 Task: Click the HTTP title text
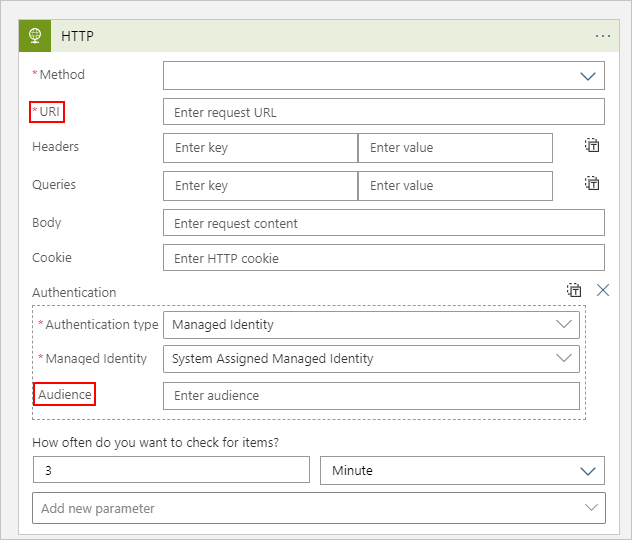click(x=77, y=36)
